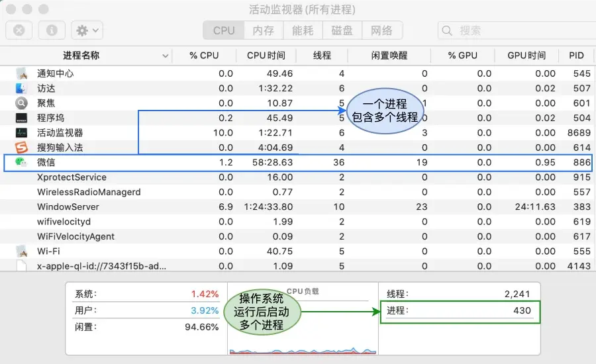Select the WirelessRadioManagerd process row
The width and height of the screenshot is (596, 364).
297,192
